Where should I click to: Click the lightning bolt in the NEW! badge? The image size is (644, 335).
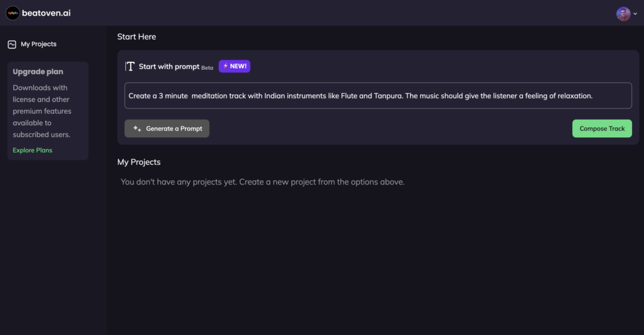226,66
